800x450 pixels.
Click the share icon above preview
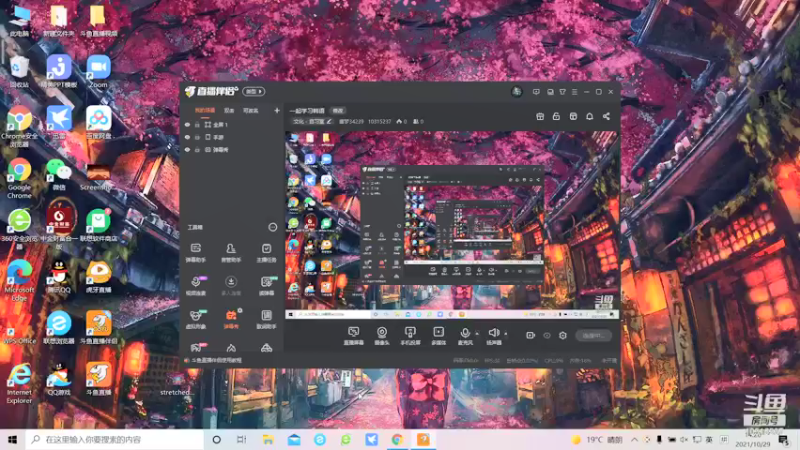click(x=606, y=116)
